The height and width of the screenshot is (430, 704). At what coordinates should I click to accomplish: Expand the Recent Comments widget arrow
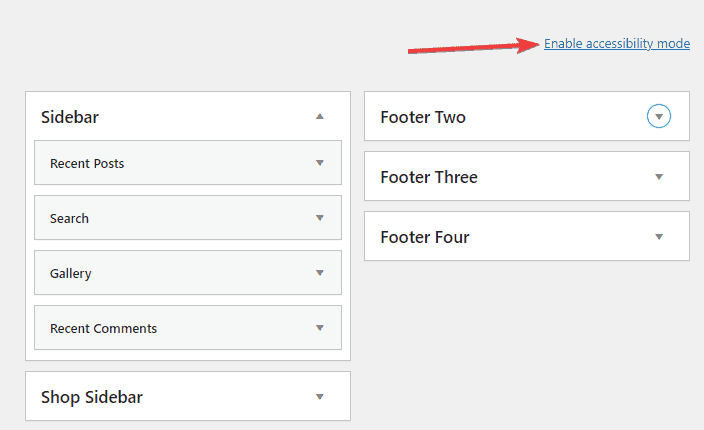coord(320,328)
